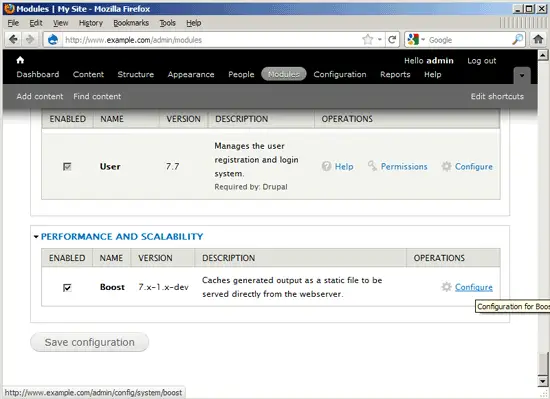This screenshot has height=399, width=550.
Task: Click the Firefox logo in title bar
Action: 9,8
